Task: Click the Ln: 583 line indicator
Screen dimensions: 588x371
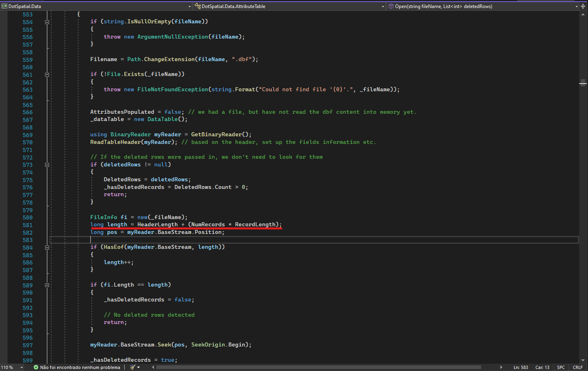Action: pos(520,367)
